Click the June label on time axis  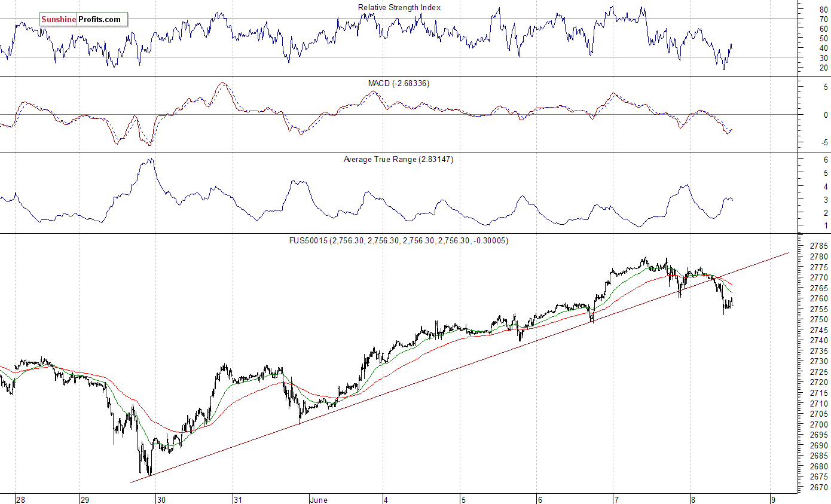[x=319, y=500]
